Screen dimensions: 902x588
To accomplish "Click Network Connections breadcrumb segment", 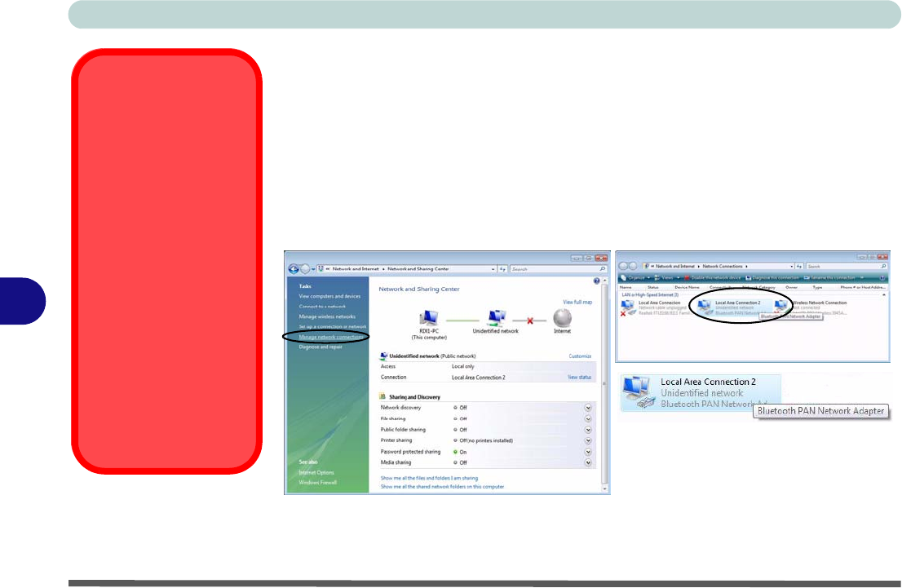I will (x=723, y=267).
